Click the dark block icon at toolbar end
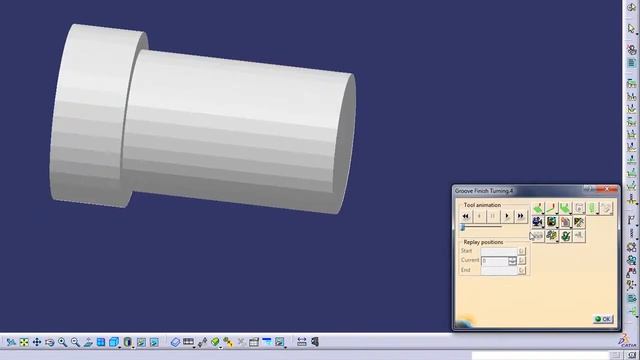The image size is (640, 360). pyautogui.click(x=315, y=342)
